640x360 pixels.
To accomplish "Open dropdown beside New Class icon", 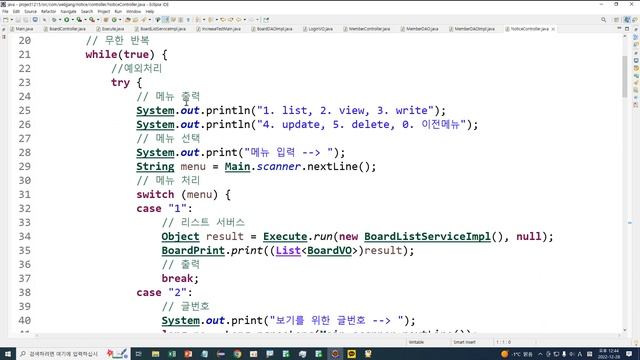I will (120, 20).
